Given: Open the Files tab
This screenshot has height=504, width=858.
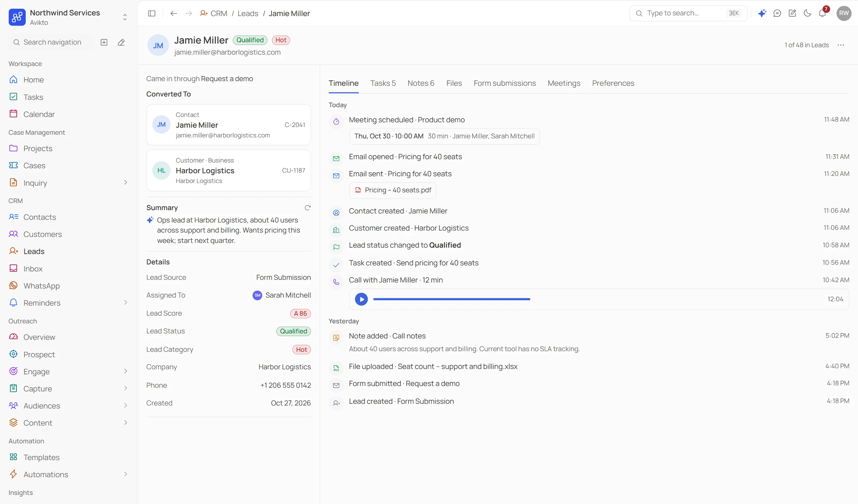Looking at the screenshot, I should 454,83.
